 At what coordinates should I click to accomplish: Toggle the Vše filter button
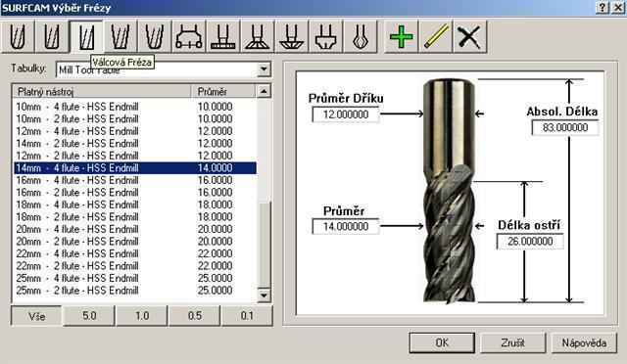point(36,316)
